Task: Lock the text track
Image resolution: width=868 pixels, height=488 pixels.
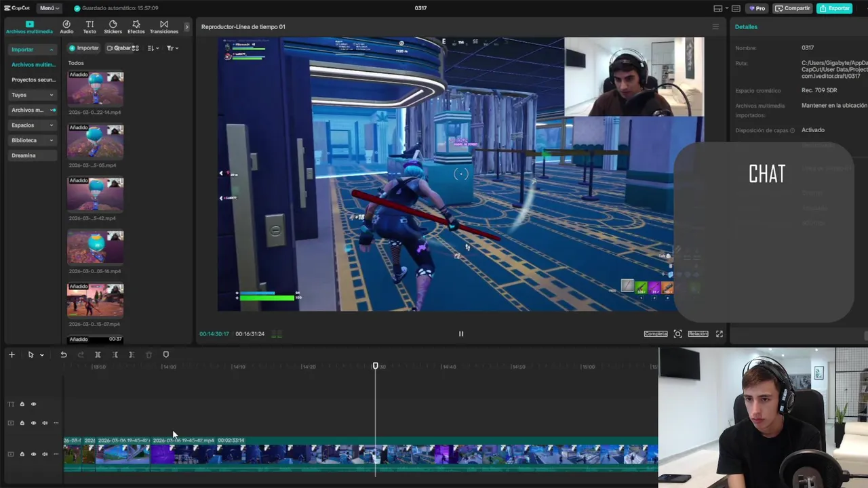Action: click(22, 404)
